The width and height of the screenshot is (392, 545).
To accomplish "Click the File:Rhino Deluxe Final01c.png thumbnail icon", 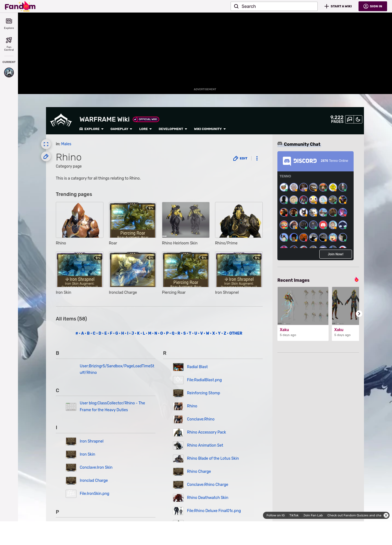I will tap(178, 511).
